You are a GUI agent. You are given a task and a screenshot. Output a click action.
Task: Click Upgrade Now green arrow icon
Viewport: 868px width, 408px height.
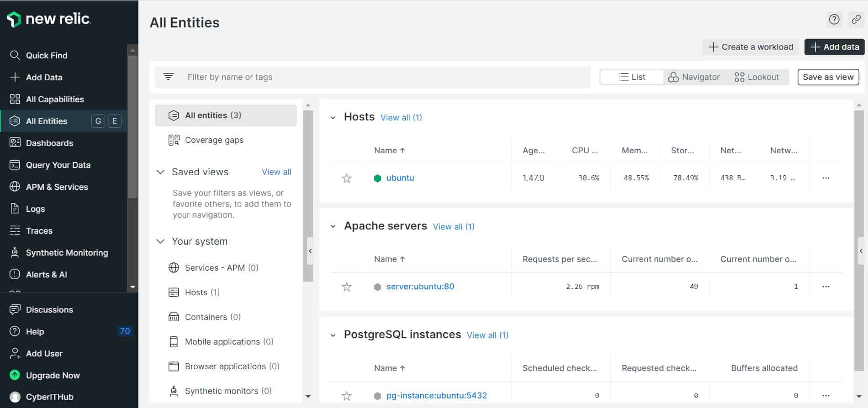pyautogui.click(x=15, y=375)
